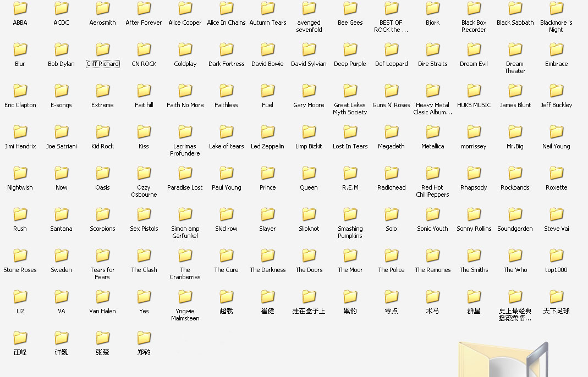Click the "Steve Vai" folder name
The height and width of the screenshot is (377, 588).
pyautogui.click(x=557, y=229)
